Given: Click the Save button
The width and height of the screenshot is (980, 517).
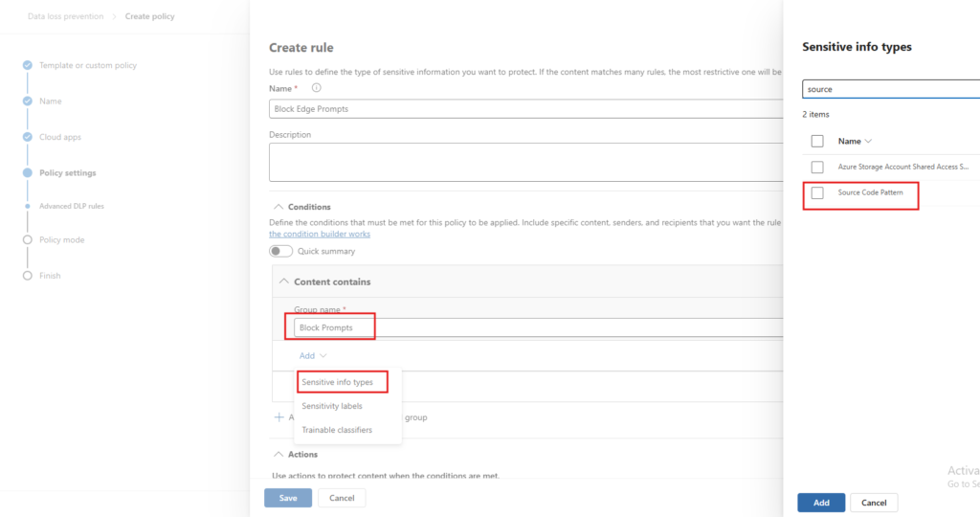Looking at the screenshot, I should [x=288, y=498].
